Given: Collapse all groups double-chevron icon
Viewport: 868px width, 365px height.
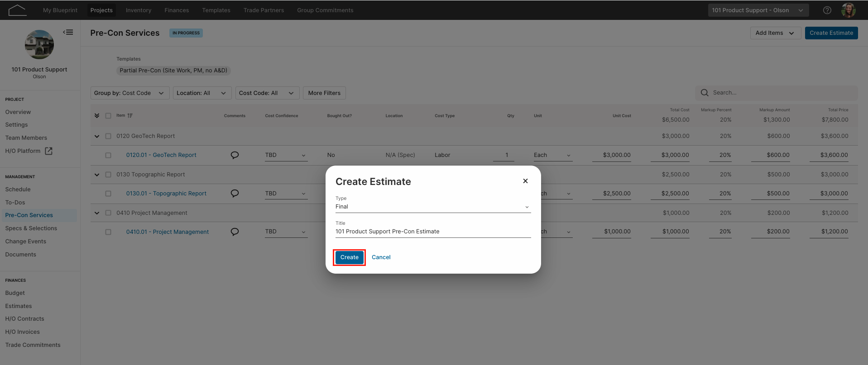Looking at the screenshot, I should [x=97, y=116].
